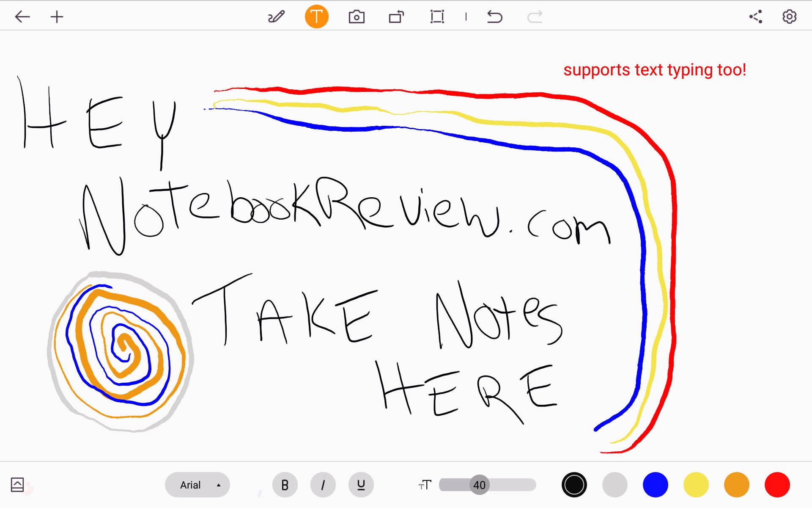This screenshot has height=508, width=812.
Task: Toggle bold text formatting
Action: (285, 485)
